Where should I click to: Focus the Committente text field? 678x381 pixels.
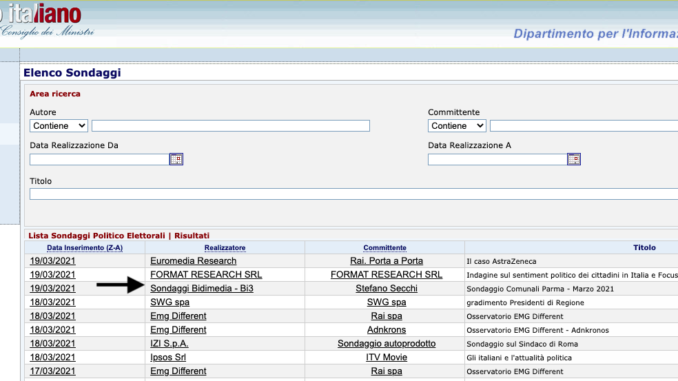(x=584, y=126)
